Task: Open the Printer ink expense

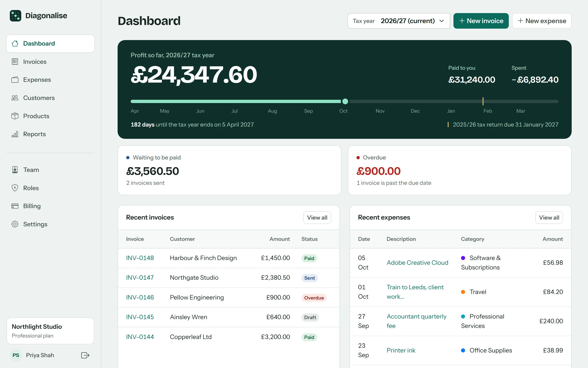Action: pyautogui.click(x=401, y=350)
